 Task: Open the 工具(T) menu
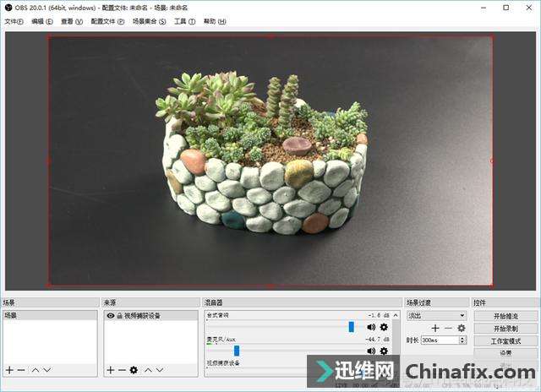click(184, 21)
